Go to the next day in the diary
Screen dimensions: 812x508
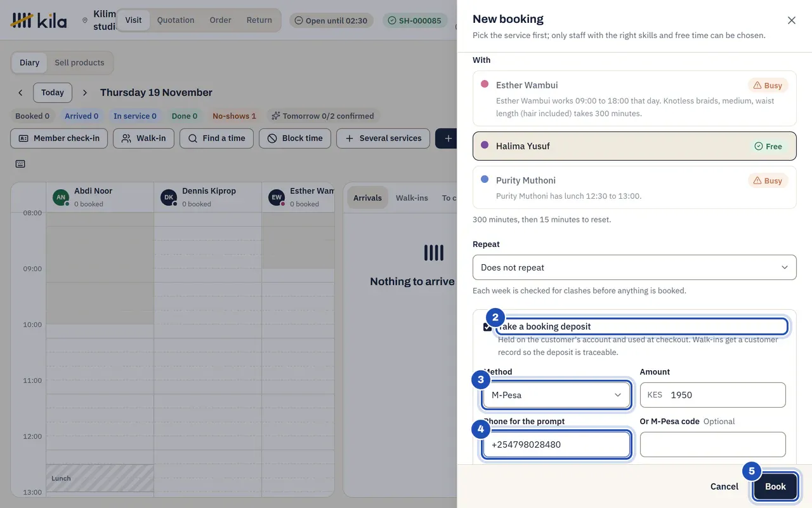coord(85,93)
